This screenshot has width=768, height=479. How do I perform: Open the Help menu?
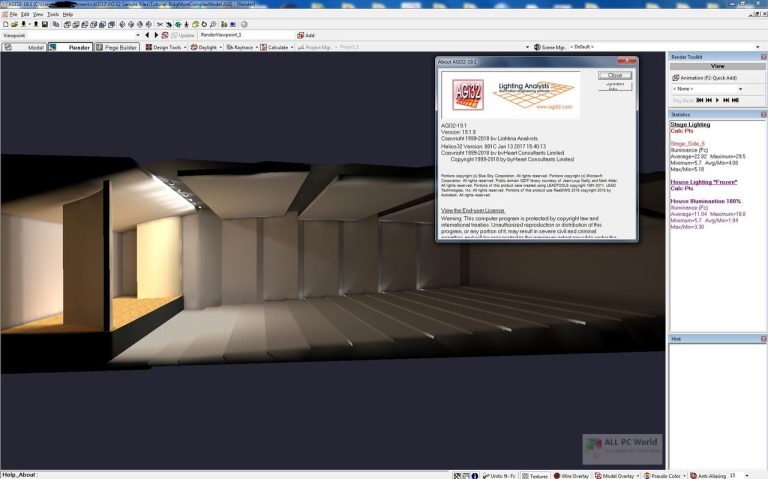click(x=68, y=14)
